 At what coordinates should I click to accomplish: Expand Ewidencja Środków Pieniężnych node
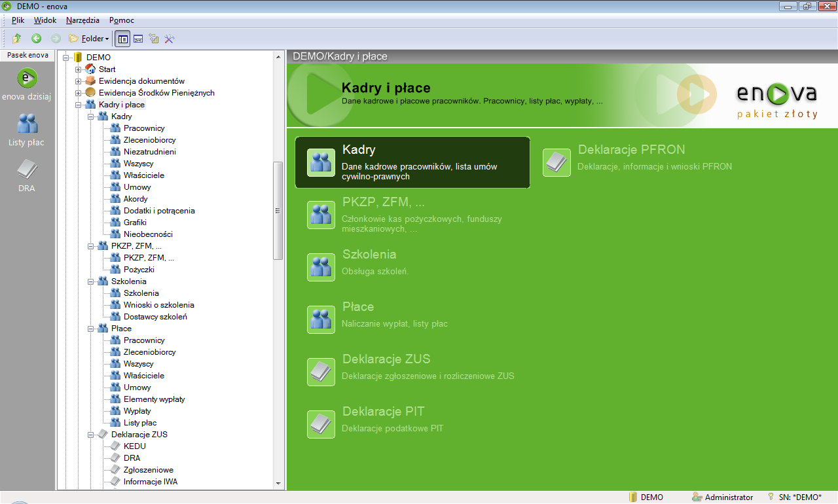(79, 93)
